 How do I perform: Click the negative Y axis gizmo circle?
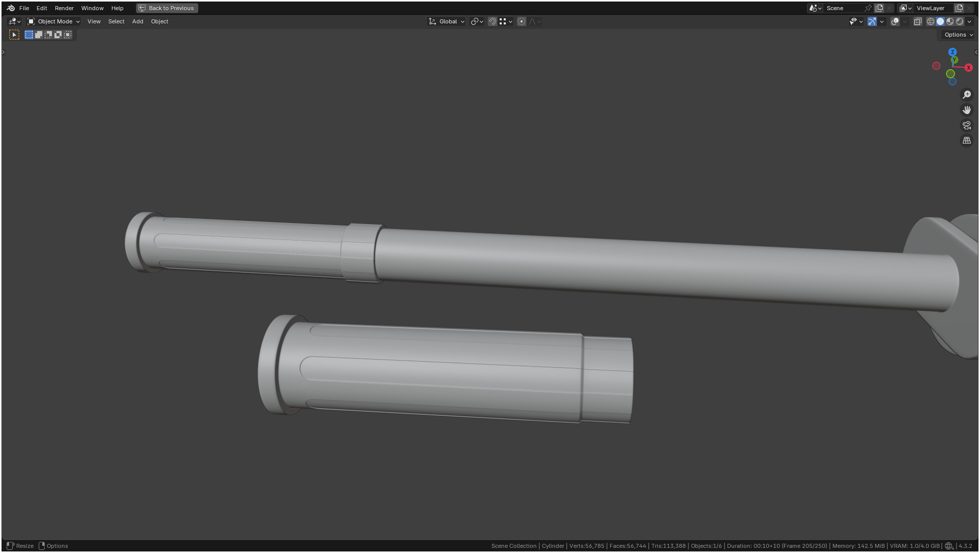tap(950, 74)
